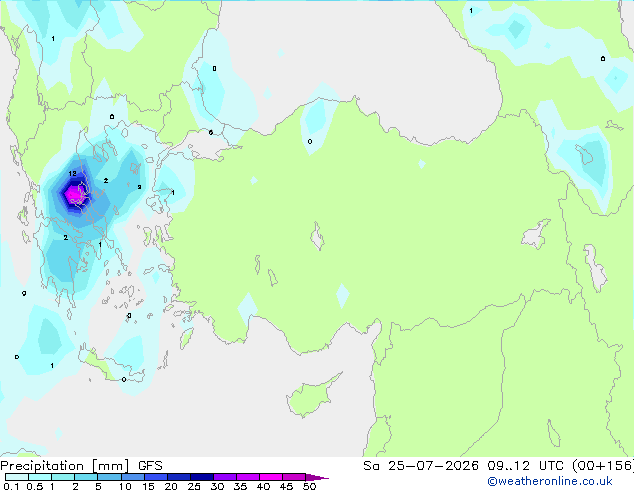Click the "0.5" legend value
The width and height of the screenshot is (634, 490).
pos(35,486)
